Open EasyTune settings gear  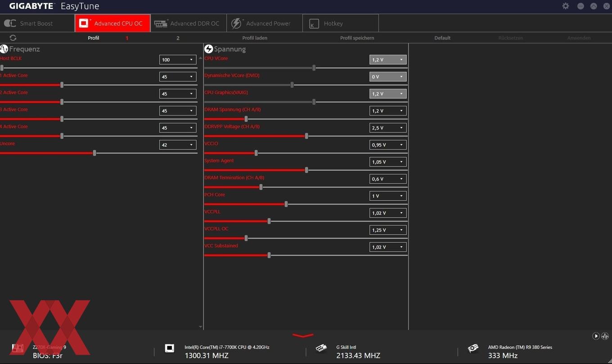click(x=566, y=6)
